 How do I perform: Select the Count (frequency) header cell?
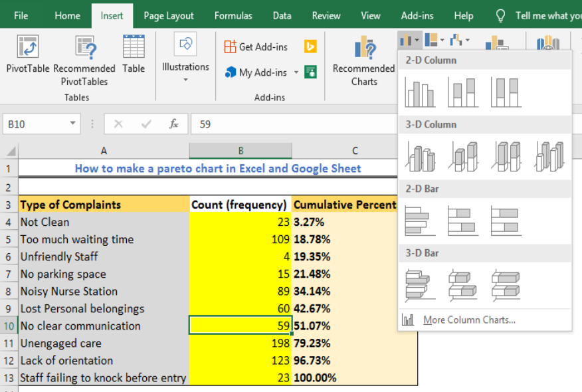(241, 205)
